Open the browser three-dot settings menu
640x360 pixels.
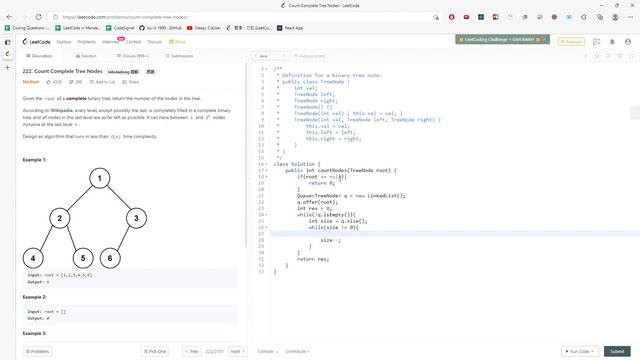tap(631, 17)
